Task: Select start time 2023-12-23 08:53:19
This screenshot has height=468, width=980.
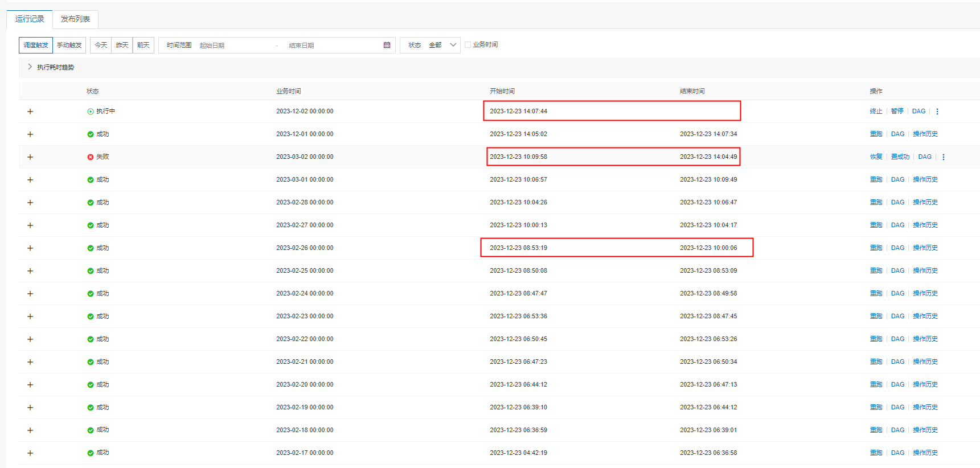Action: point(518,248)
